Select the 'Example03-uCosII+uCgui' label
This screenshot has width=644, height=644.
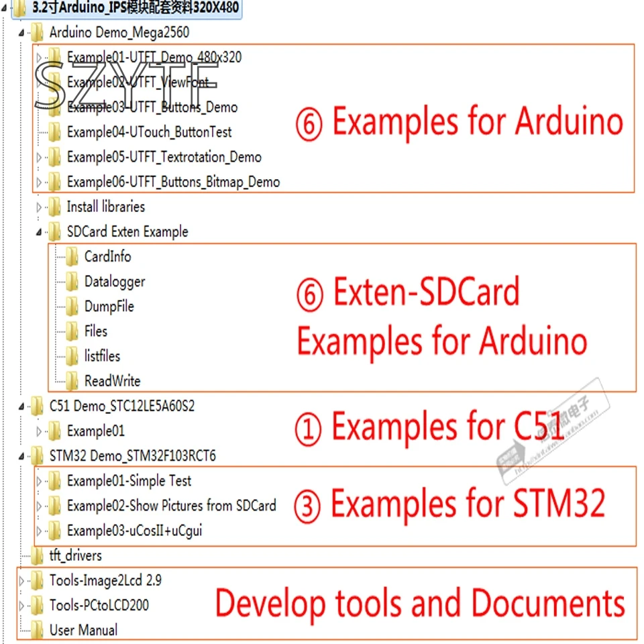(x=134, y=531)
